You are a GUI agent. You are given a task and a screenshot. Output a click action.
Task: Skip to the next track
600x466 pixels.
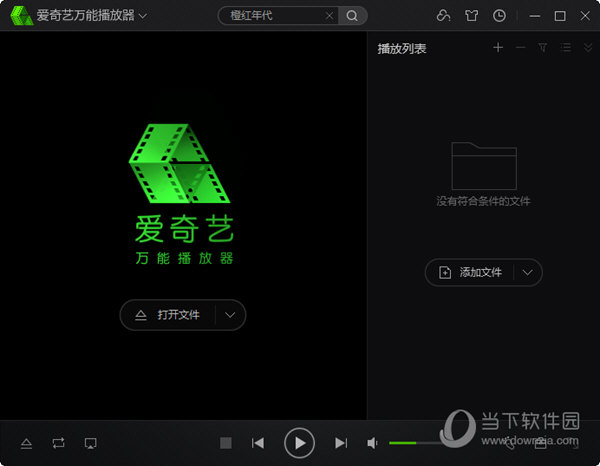click(x=341, y=443)
